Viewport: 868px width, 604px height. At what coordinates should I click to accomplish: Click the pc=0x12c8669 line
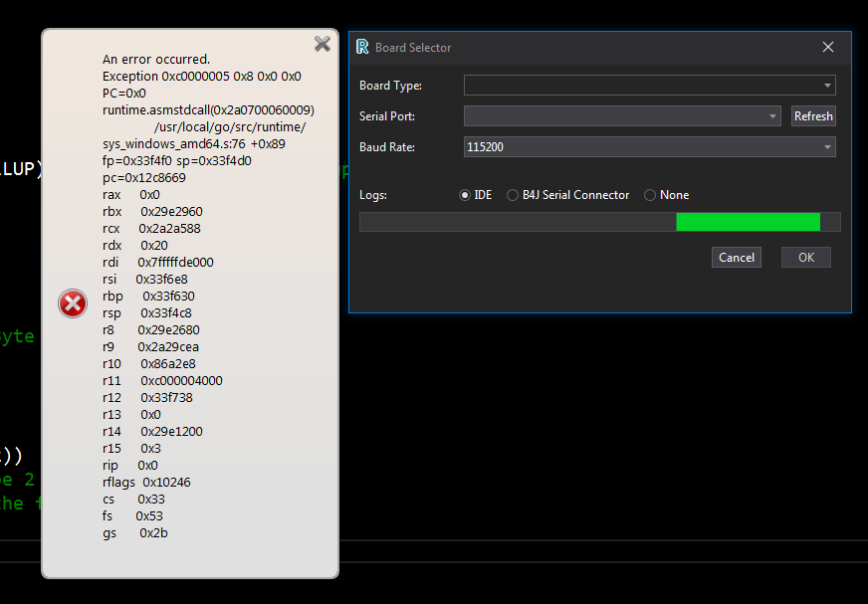click(144, 178)
